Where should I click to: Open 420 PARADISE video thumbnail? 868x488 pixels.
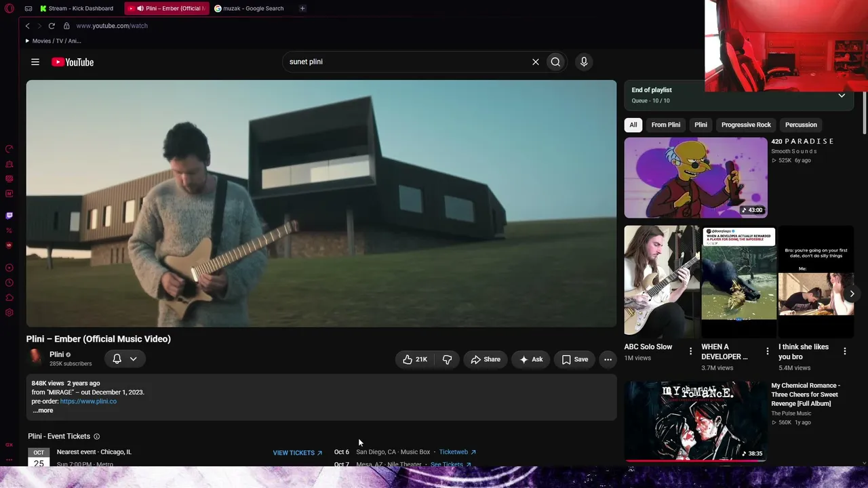click(x=696, y=178)
